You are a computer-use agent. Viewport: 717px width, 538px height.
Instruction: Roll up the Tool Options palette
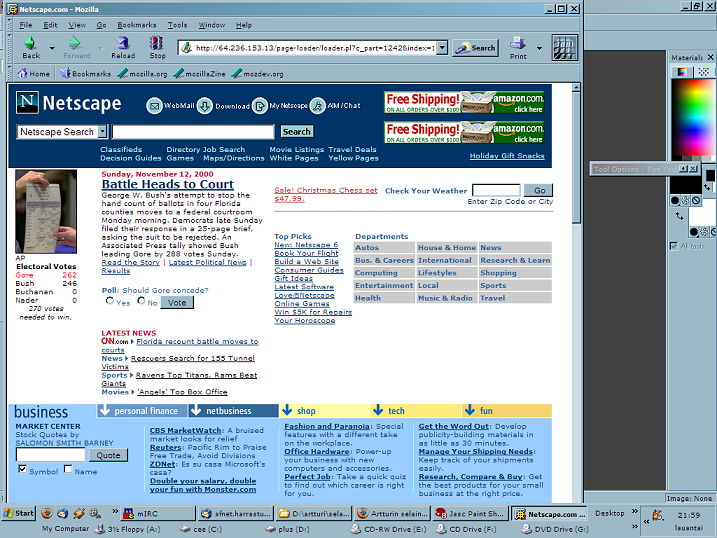[684, 169]
